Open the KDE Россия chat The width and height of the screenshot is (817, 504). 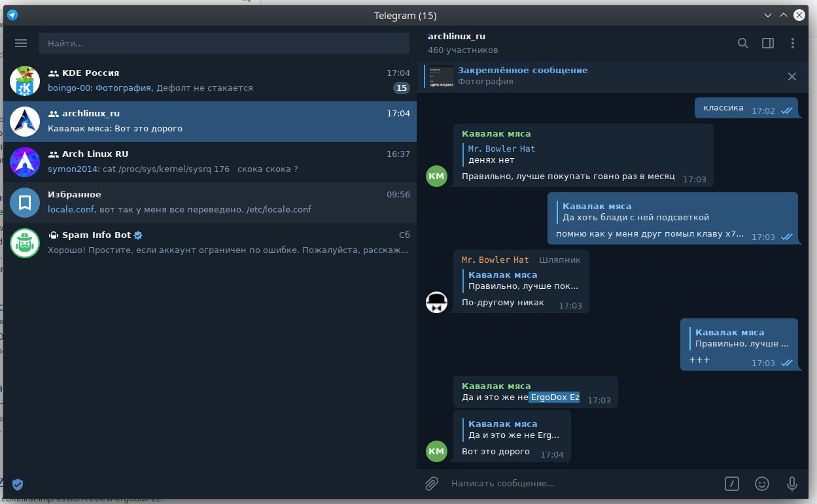pos(210,81)
